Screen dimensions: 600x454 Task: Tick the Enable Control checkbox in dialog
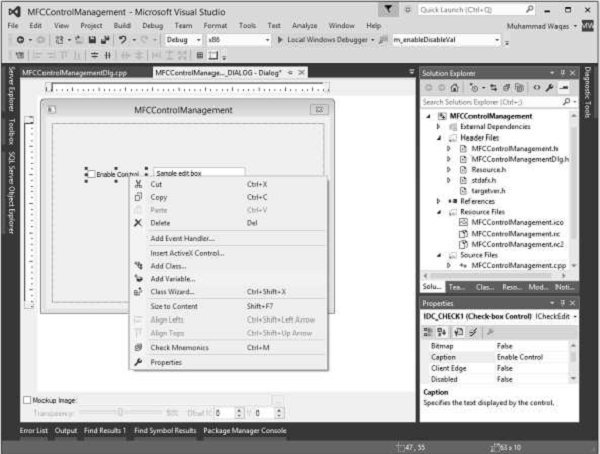[x=91, y=174]
